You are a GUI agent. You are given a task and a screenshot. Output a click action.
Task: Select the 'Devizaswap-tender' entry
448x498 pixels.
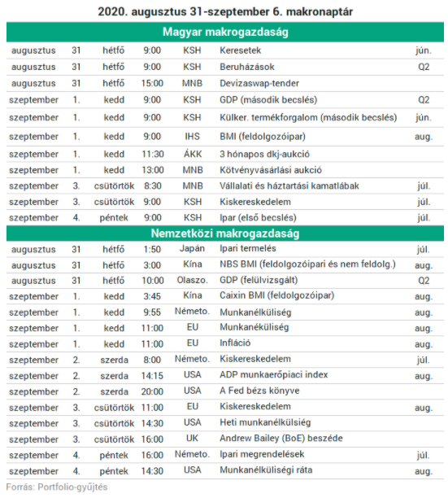coord(259,83)
